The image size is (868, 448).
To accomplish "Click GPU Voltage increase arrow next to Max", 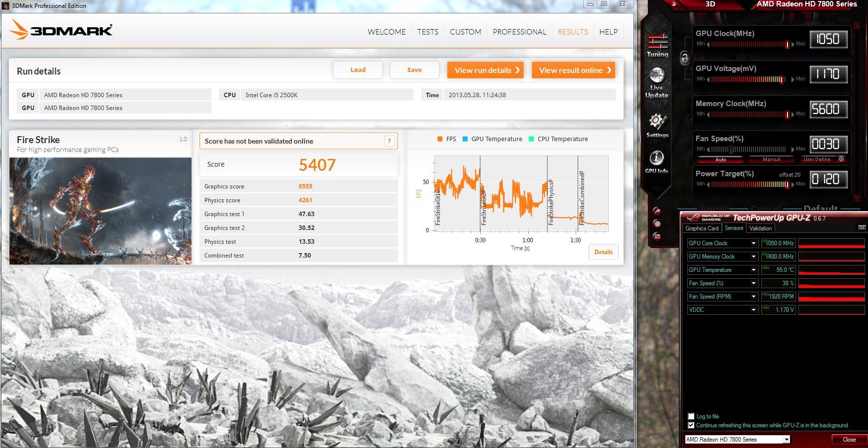I will point(793,79).
